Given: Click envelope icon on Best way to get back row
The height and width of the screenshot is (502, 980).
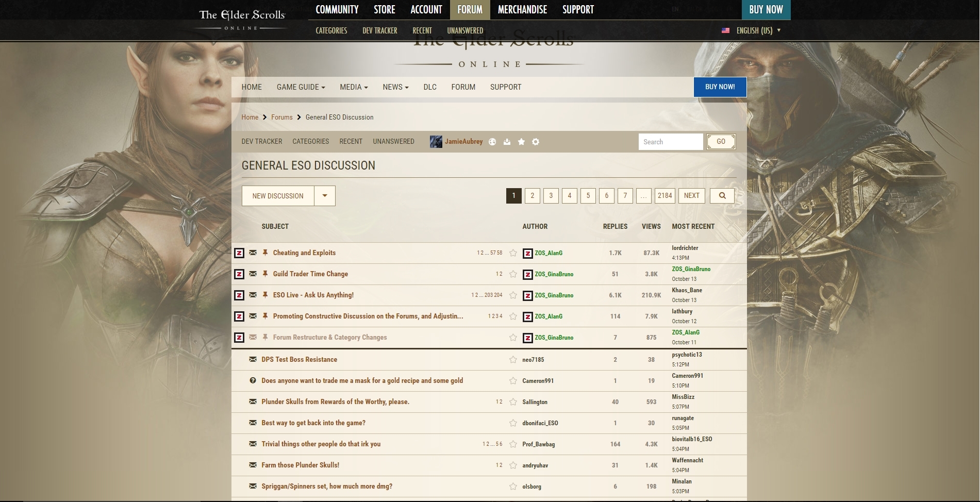Looking at the screenshot, I should (x=253, y=423).
